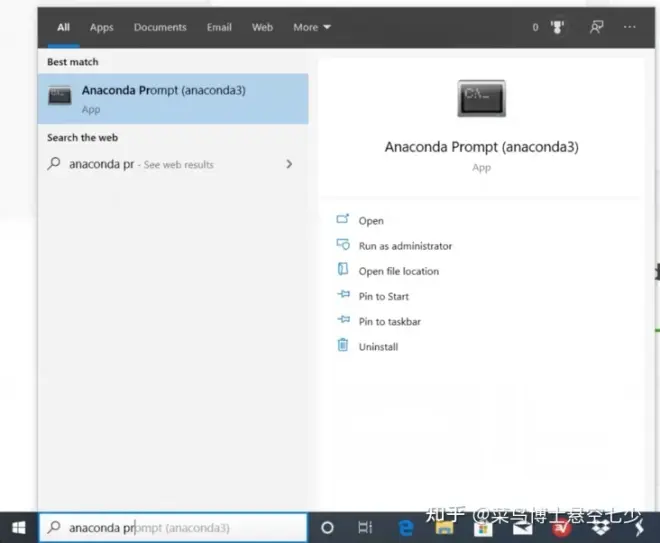Click the taskbar search magnifier icon

coord(54,527)
